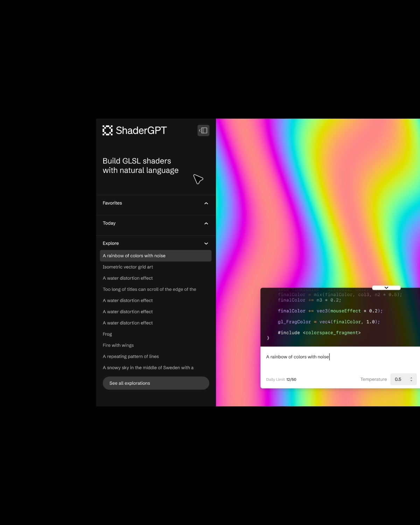Image resolution: width=420 pixels, height=525 pixels.
Task: Click the 'See all explorations' button
Action: click(156, 383)
